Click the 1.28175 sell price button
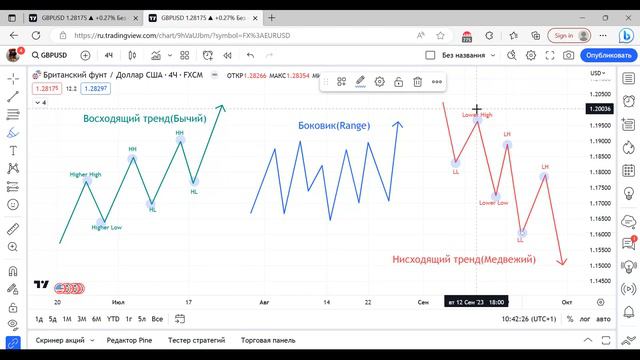This screenshot has height=360, width=640. [47, 89]
